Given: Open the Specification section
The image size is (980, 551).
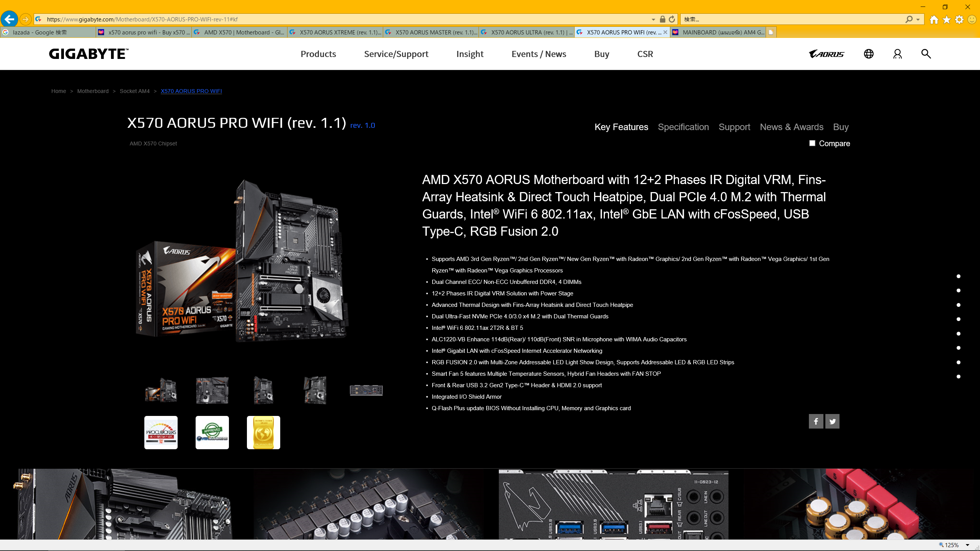Looking at the screenshot, I should click(x=683, y=127).
